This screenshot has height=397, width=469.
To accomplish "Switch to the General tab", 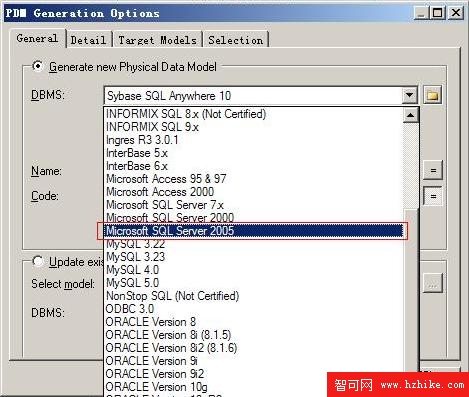I will [37, 39].
